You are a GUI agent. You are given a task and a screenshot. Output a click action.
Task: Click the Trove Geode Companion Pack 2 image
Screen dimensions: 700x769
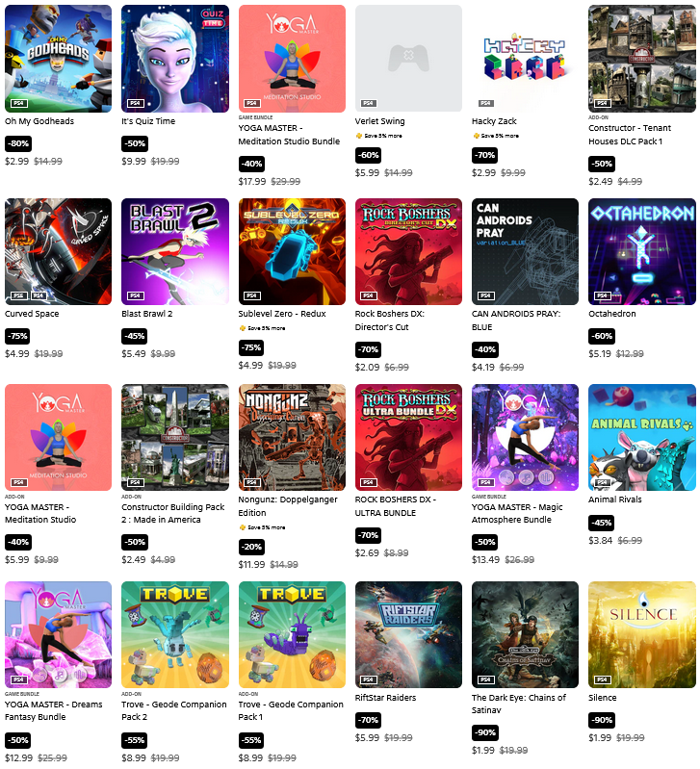click(175, 634)
